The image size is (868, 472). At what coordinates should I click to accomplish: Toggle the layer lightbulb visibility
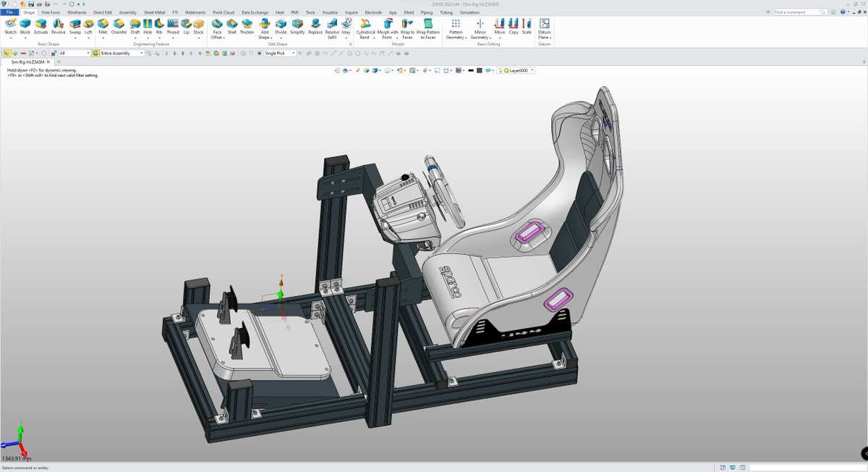502,70
